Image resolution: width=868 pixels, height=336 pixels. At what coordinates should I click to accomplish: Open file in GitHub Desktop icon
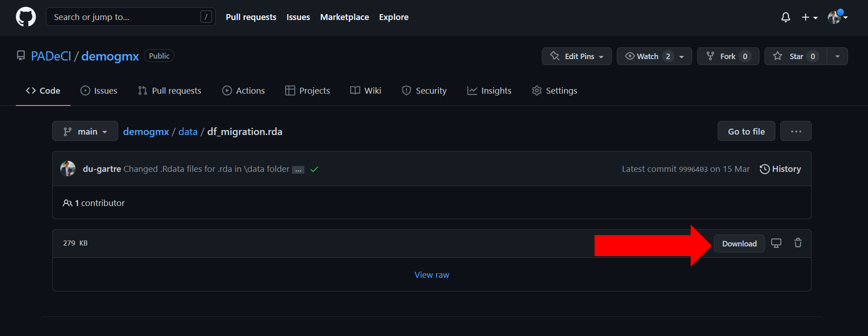pos(776,243)
